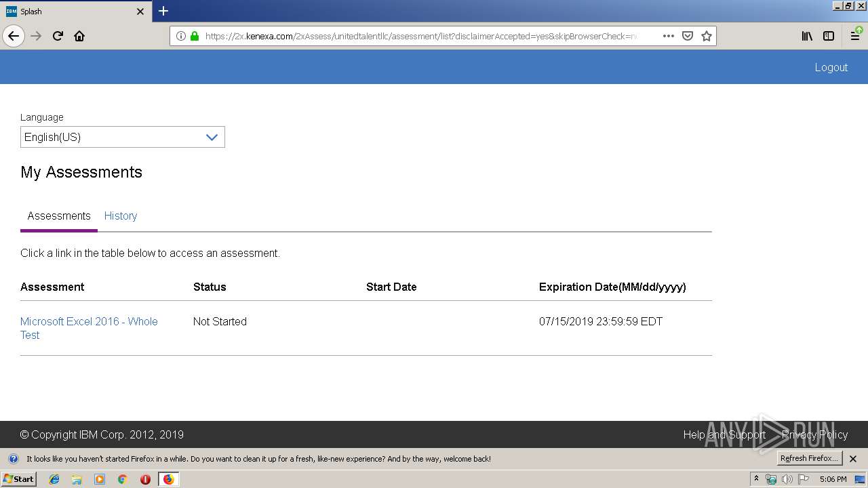Open the Help and Support footer link
The width and height of the screenshot is (868, 488).
click(x=724, y=434)
